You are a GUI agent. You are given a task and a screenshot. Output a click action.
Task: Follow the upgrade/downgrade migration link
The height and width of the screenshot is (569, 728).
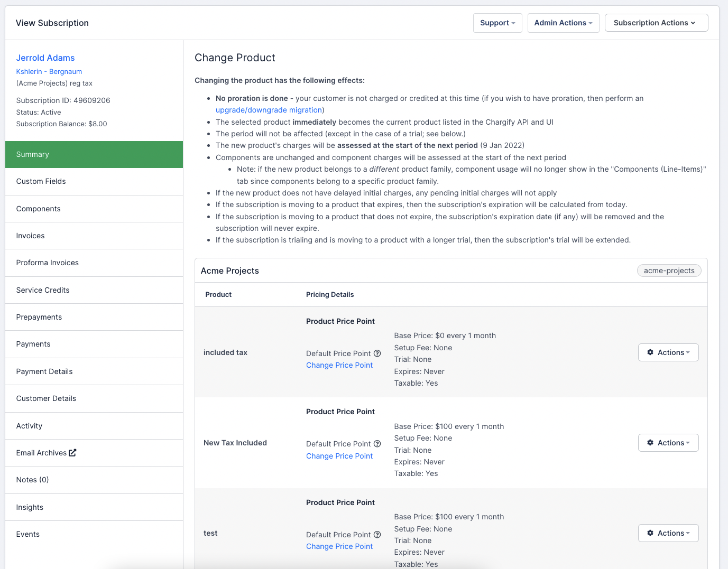269,110
